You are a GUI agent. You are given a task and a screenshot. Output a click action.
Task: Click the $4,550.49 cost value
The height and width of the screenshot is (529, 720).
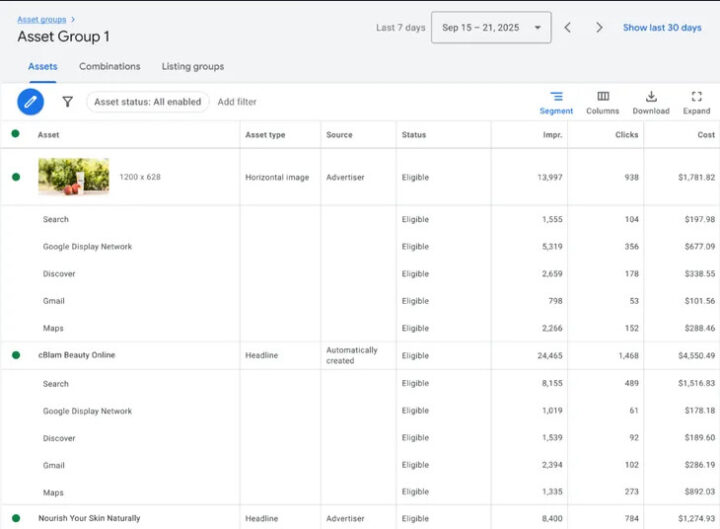pos(697,355)
